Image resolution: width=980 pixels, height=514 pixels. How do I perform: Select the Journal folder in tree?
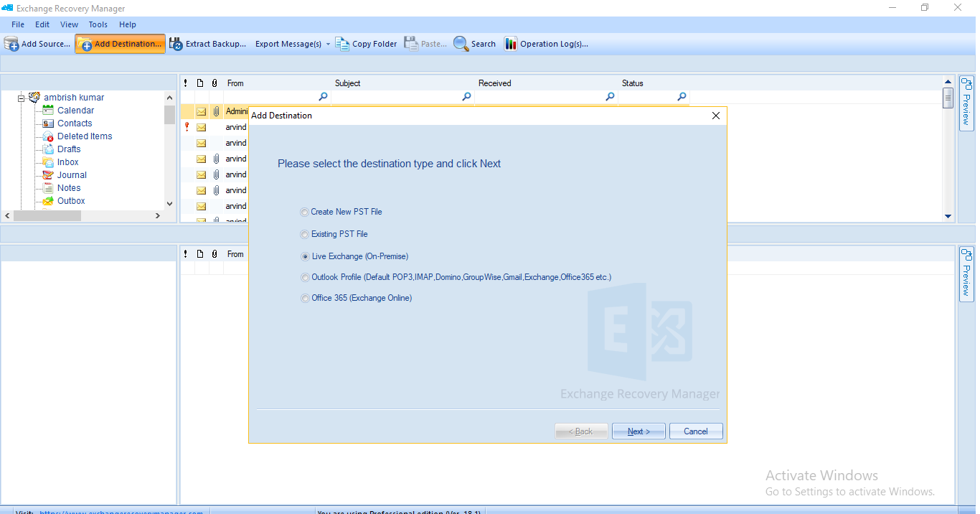72,175
